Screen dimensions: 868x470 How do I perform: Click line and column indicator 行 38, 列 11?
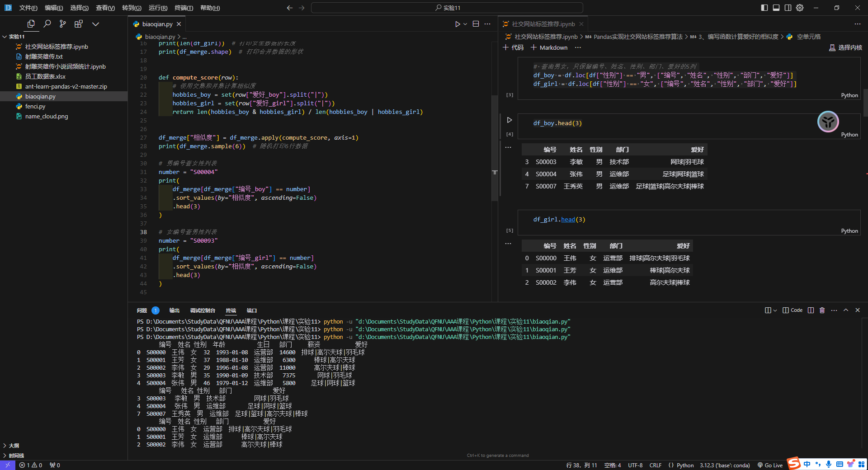[581, 465]
